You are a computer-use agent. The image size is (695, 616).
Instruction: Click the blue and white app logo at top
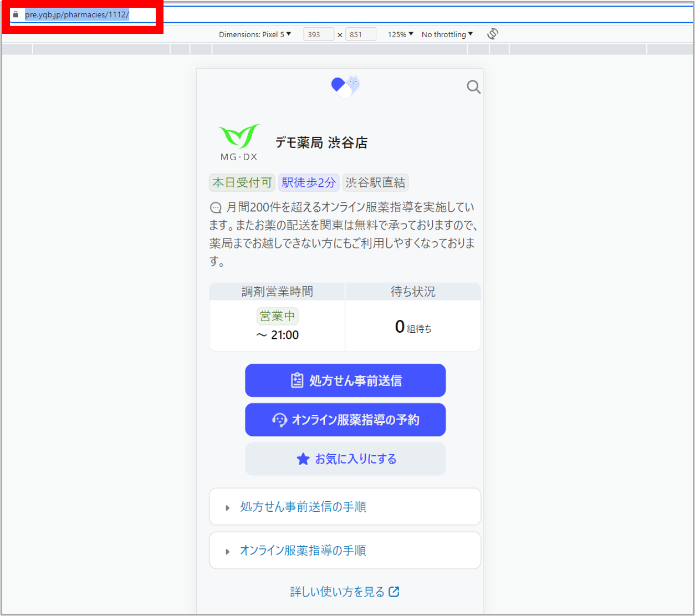tap(345, 85)
